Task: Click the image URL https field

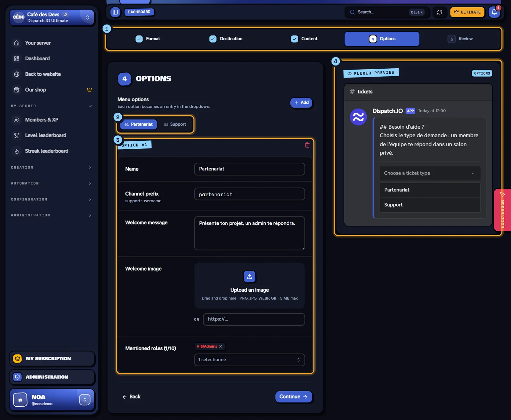Action: [x=254, y=319]
